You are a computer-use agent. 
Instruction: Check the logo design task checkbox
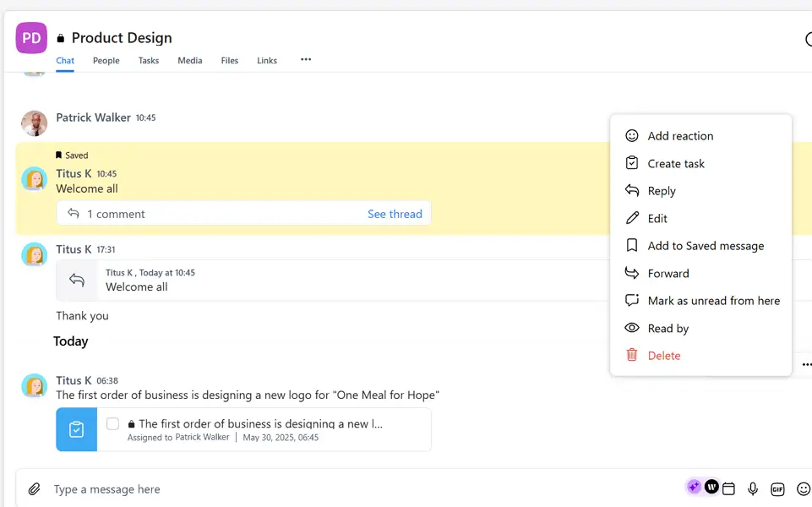coord(112,423)
